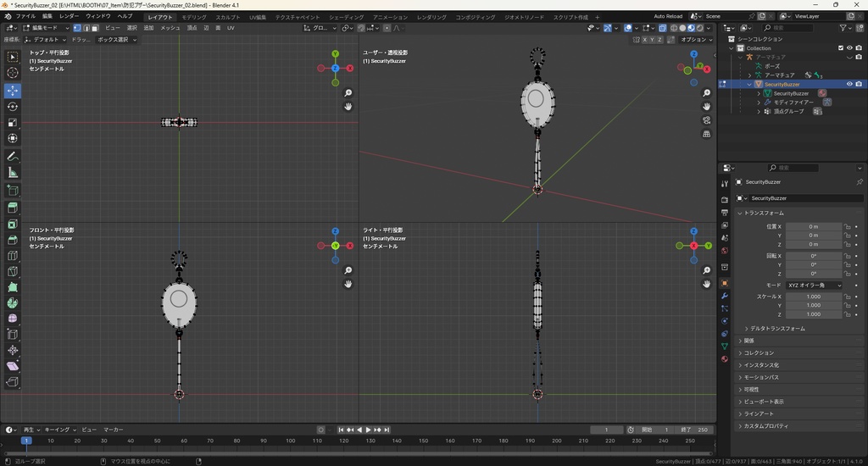Switch to the Sculpting workspace tab
Screen dimensions: 868x466
(227, 17)
